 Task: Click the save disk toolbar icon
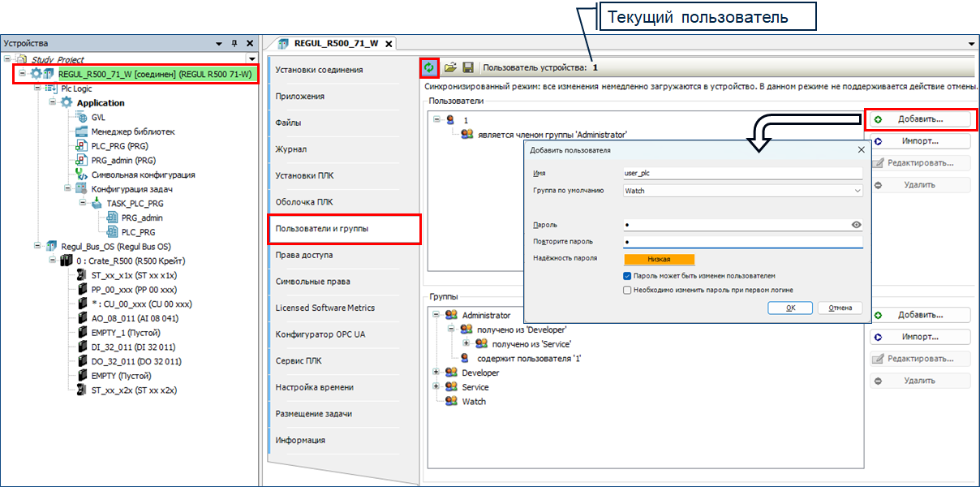[x=468, y=67]
